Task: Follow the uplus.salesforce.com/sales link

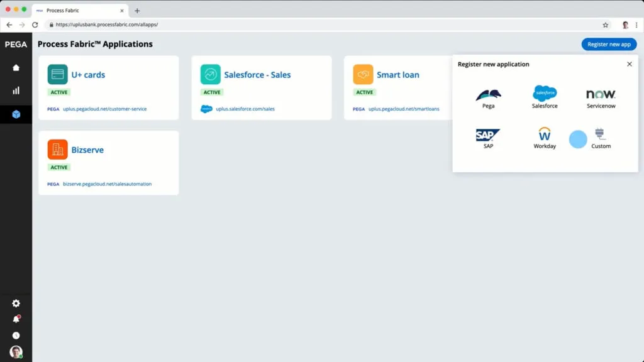Action: [245, 109]
